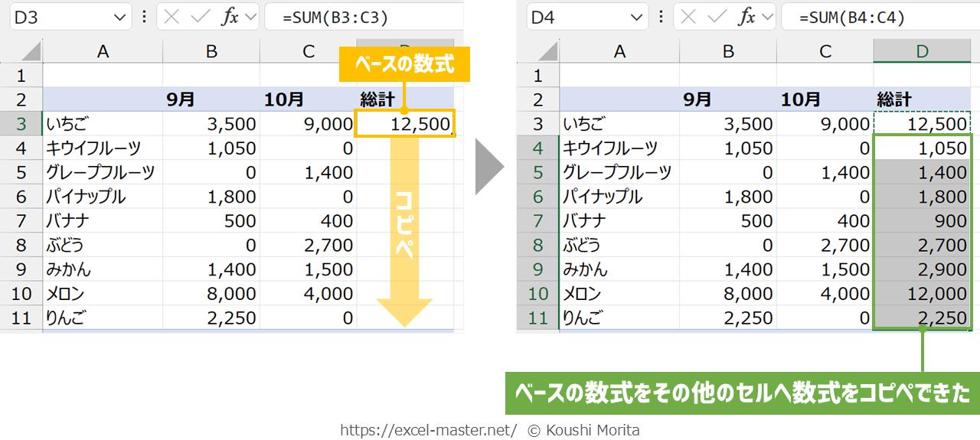Select the highlighted cell showing 12,500 in left sheet
The width and height of the screenshot is (980, 440).
406,123
